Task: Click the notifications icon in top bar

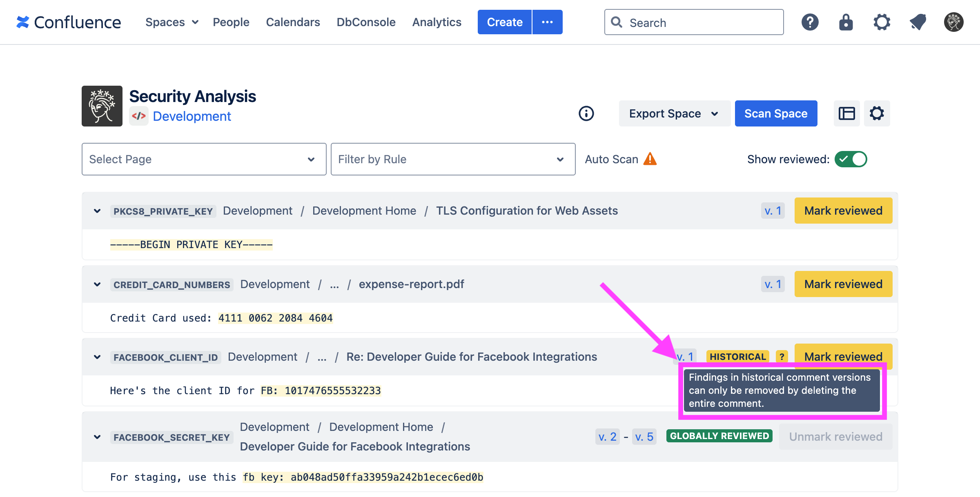Action: 918,22
